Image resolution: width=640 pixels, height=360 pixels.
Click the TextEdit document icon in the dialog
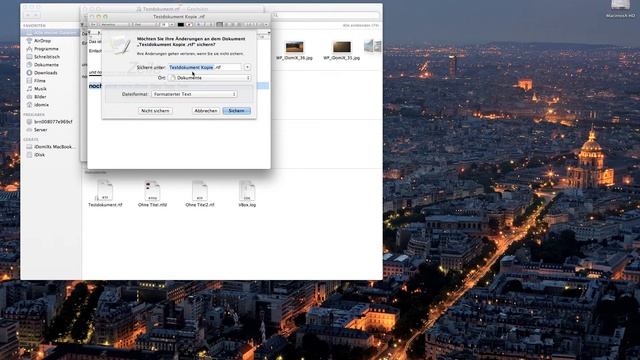point(120,46)
